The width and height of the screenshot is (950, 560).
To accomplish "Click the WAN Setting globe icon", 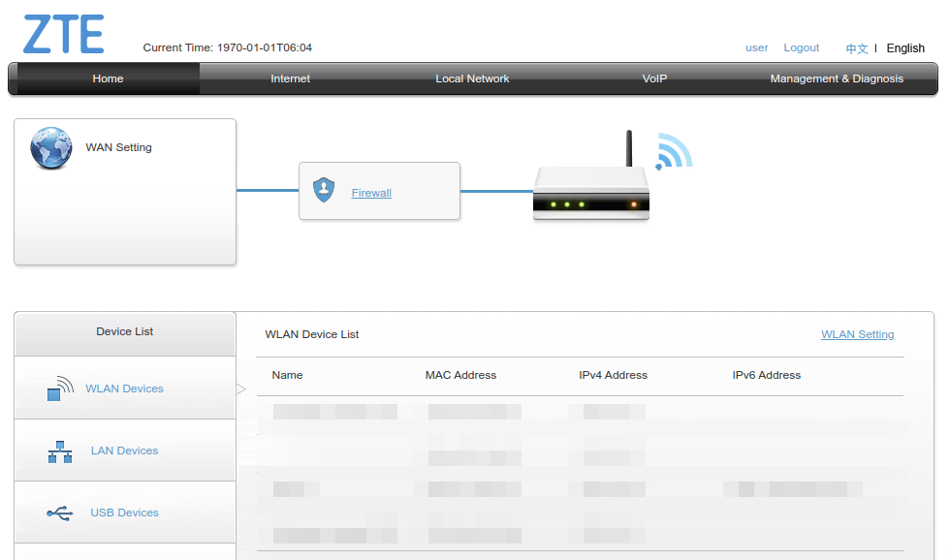I will (50, 148).
